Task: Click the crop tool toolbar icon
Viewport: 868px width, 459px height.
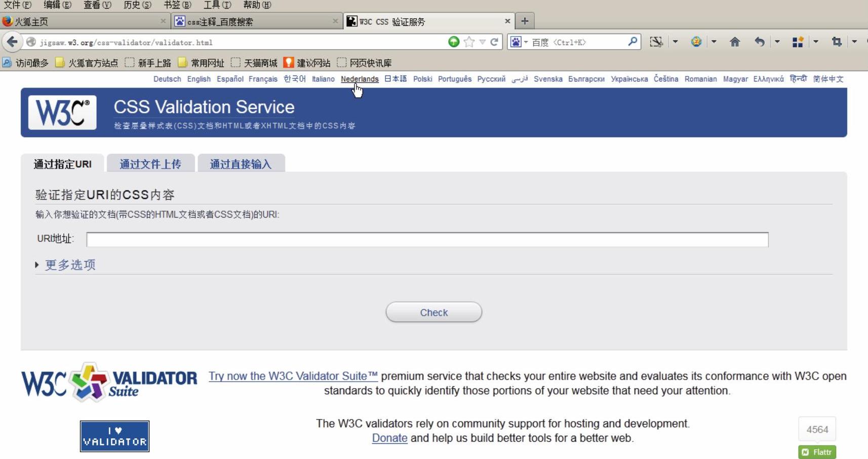Action: pyautogui.click(x=837, y=41)
